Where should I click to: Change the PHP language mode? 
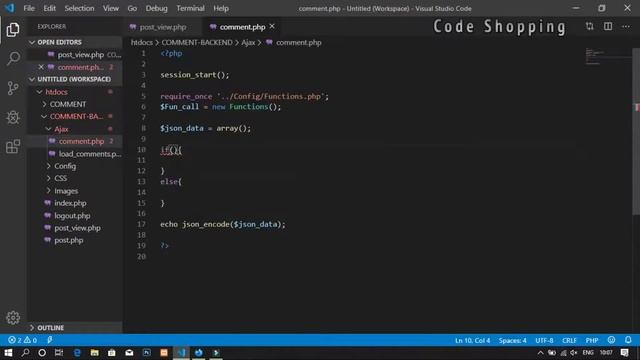pyautogui.click(x=592, y=340)
